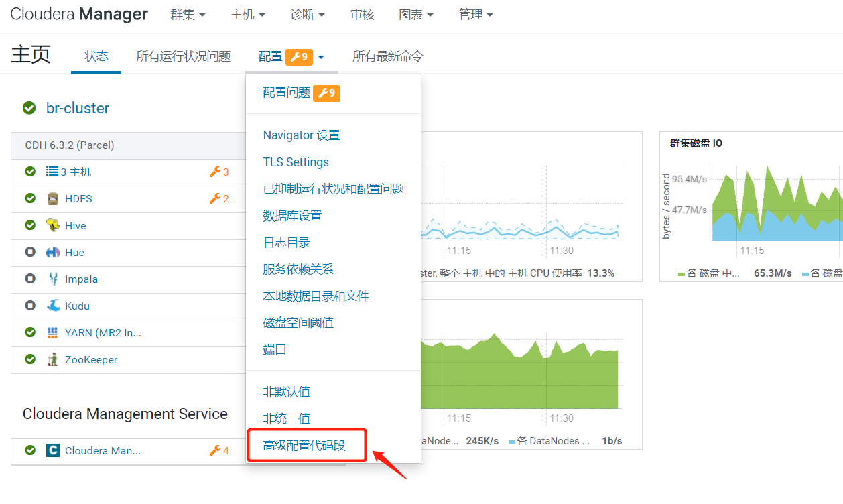843x504 pixels.
Task: Click br-cluster green health status icon
Action: [x=29, y=108]
